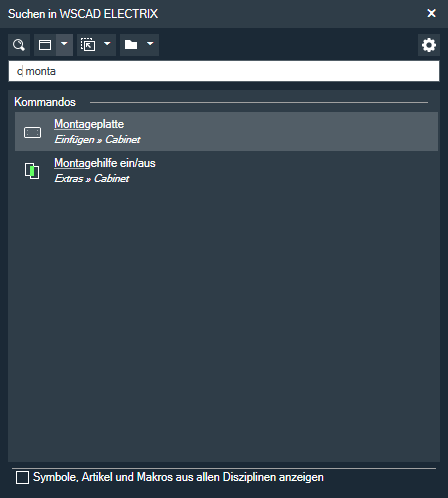Screen dimensions: 448x498
Task: Tick the "Symbole, Artikel und Makros" checkbox
Action: tap(22, 477)
